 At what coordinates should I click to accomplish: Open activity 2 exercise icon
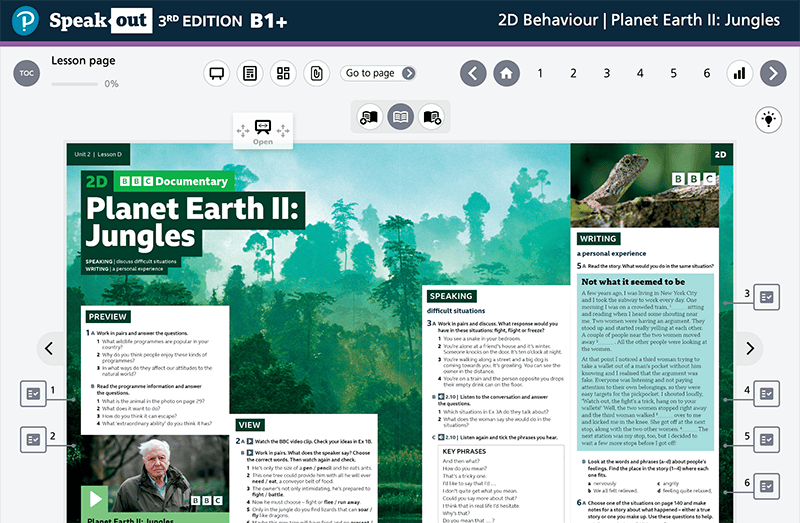pyautogui.click(x=33, y=439)
